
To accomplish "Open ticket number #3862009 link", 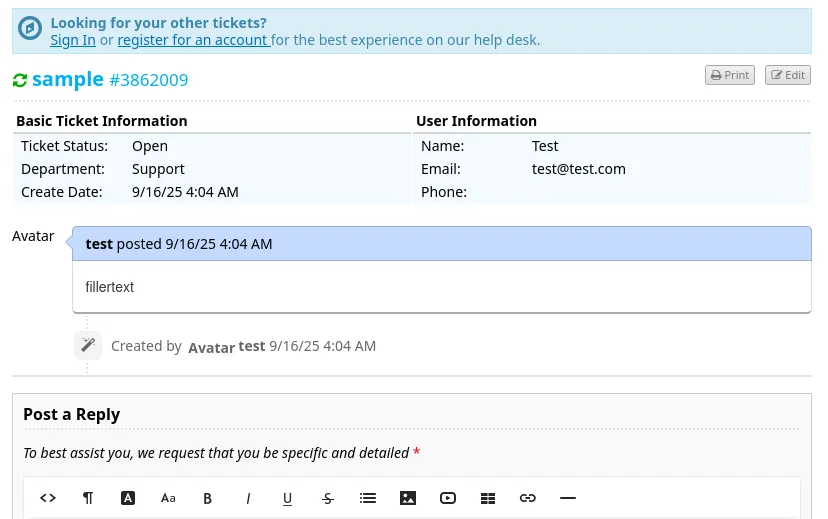I will 148,80.
